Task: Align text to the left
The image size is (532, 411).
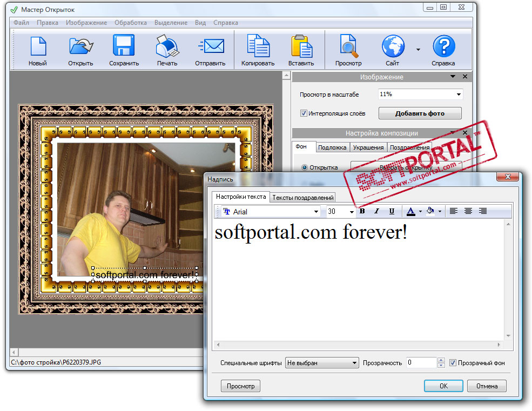Action: 453,211
